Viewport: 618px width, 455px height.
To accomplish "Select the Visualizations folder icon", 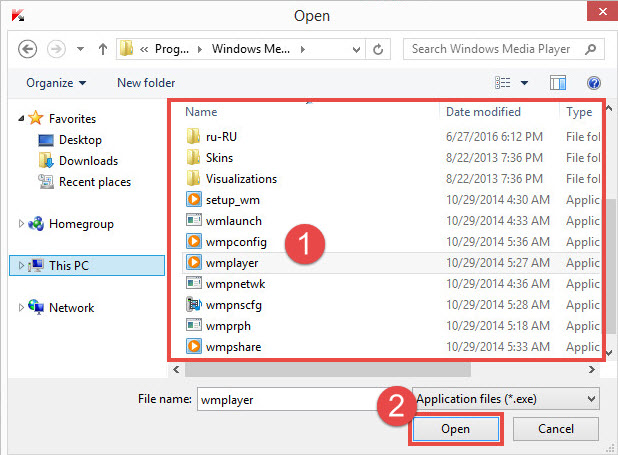I will click(x=193, y=179).
